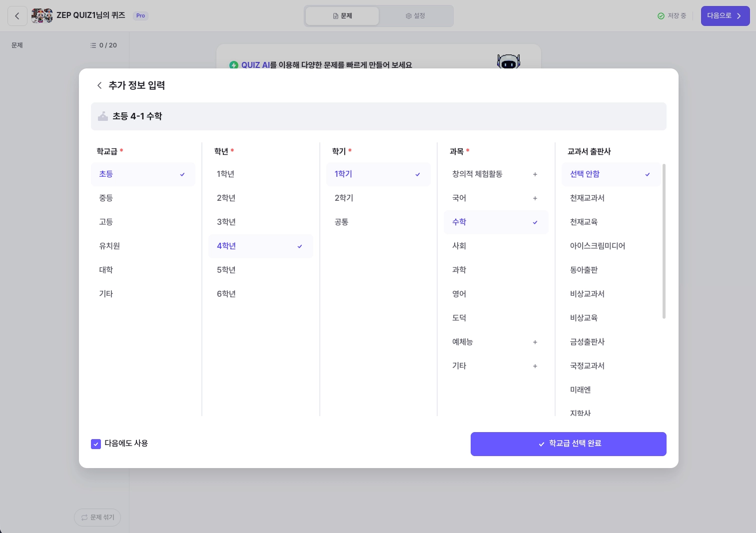This screenshot has width=756, height=533.
Task: Click the 저장 중 status check icon
Action: pos(661,16)
